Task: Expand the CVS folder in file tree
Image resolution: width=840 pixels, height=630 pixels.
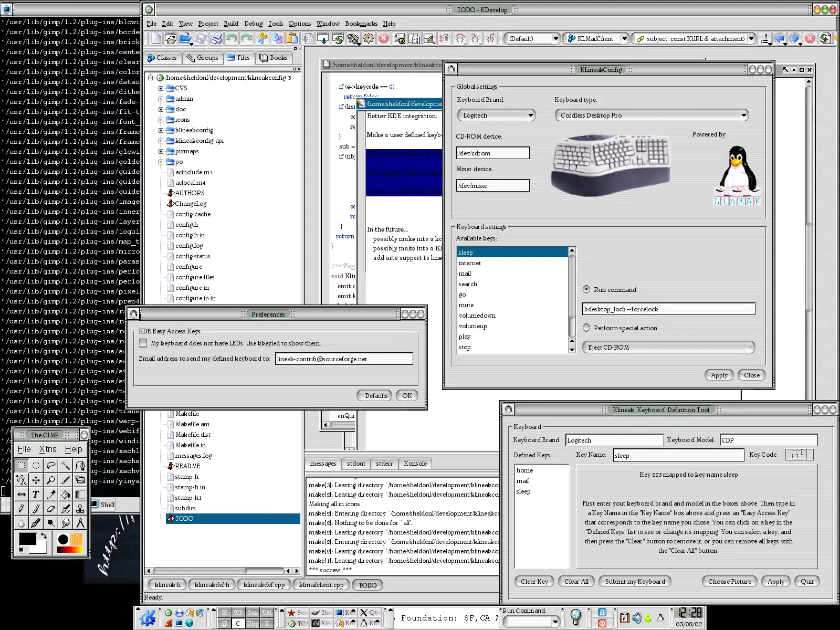Action: (x=161, y=88)
